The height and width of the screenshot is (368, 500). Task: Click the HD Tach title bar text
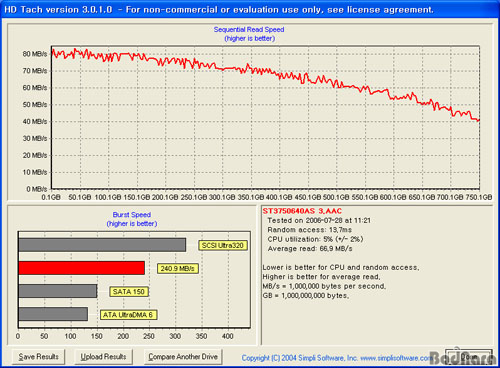(x=219, y=9)
